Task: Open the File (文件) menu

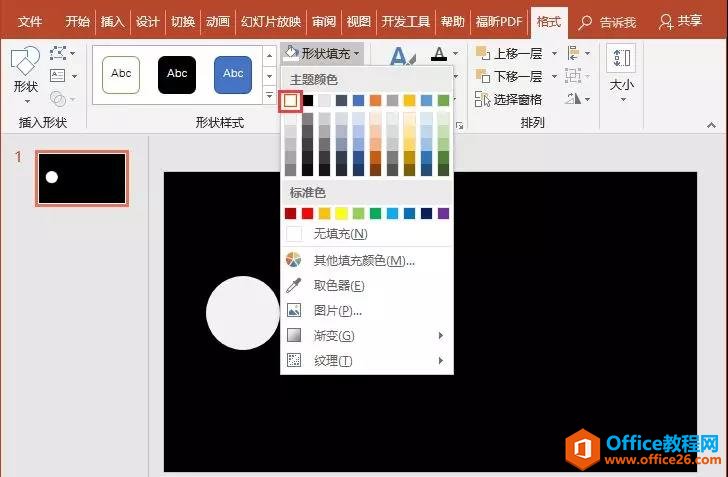Action: tap(30, 20)
